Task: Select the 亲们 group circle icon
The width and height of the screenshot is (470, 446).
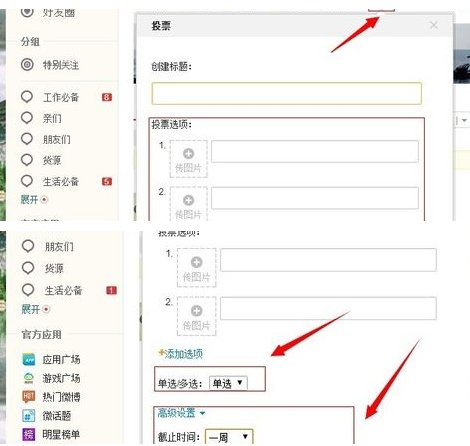Action: click(27, 117)
